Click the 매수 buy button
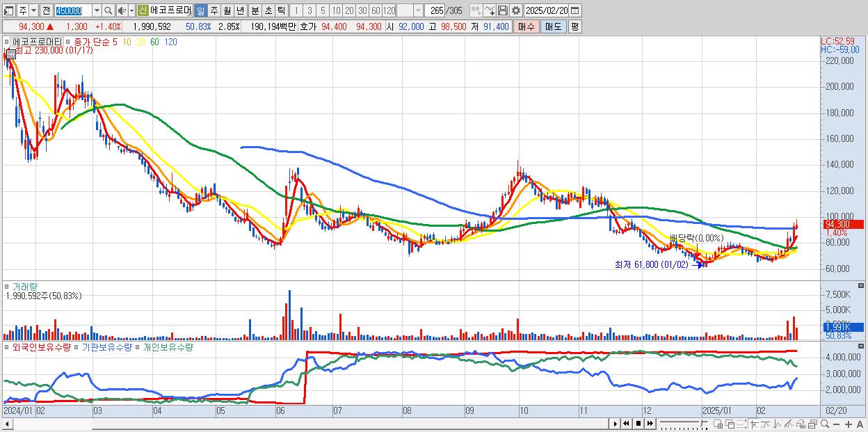 click(526, 26)
